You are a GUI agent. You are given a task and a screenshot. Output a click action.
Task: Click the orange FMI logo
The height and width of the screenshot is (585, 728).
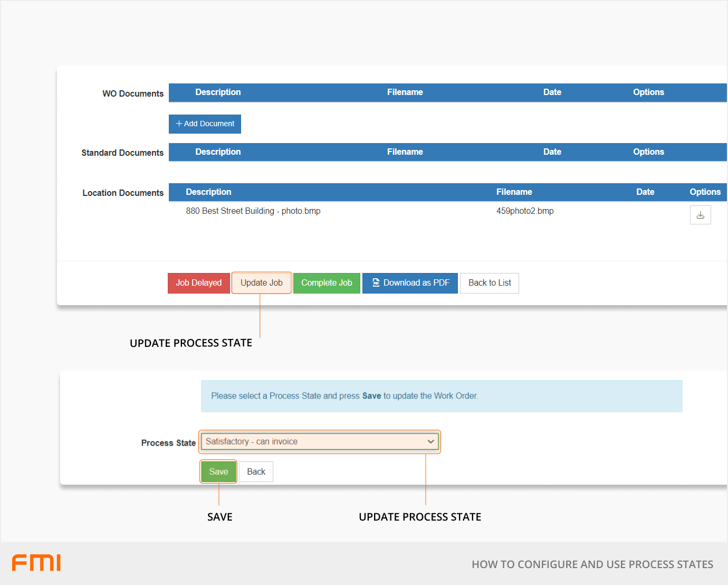point(36,563)
